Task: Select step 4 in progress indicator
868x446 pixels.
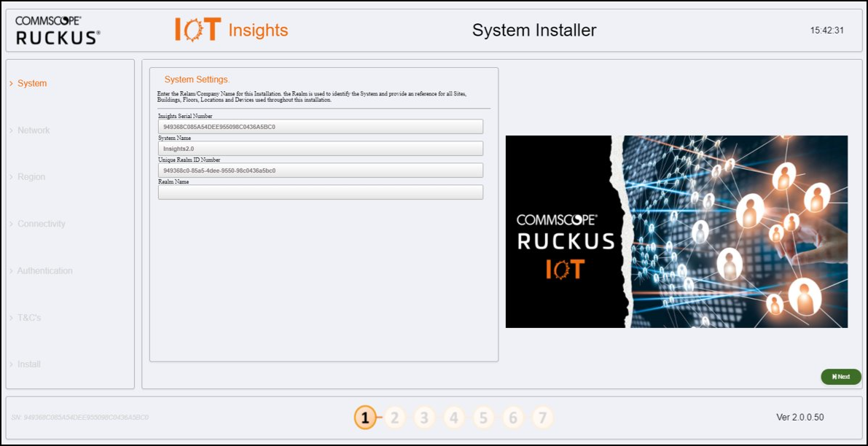Action: (x=454, y=418)
